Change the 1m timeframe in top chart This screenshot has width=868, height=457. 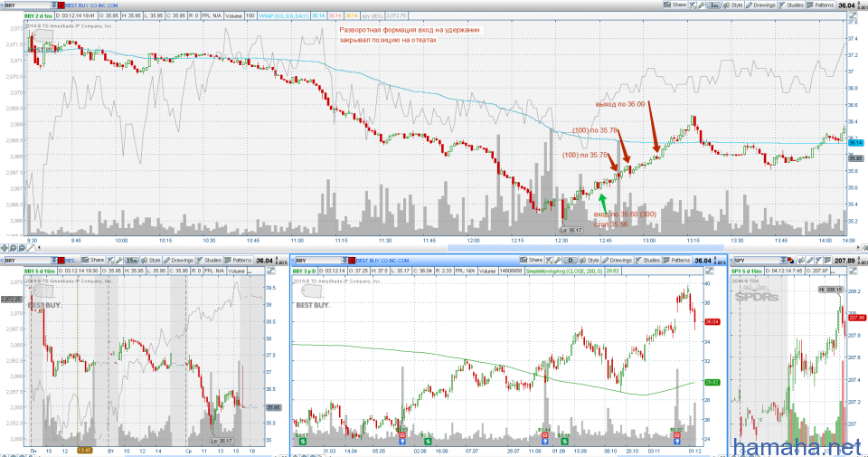click(x=713, y=5)
